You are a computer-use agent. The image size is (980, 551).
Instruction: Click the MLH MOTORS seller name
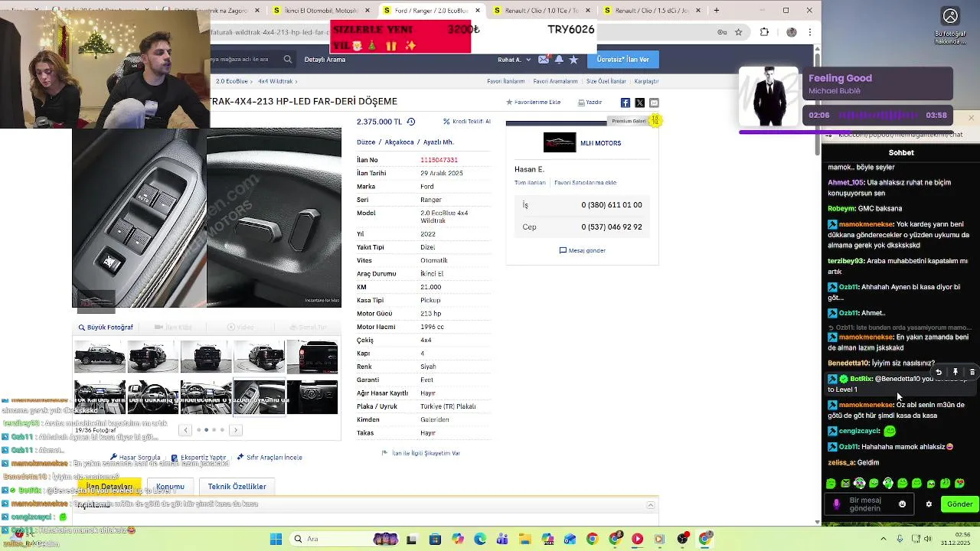click(x=600, y=143)
